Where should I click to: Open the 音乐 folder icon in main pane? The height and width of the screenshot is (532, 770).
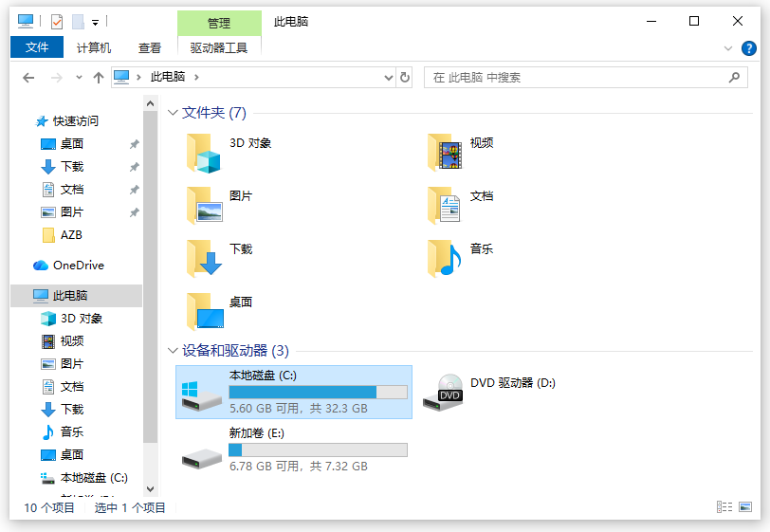445,259
